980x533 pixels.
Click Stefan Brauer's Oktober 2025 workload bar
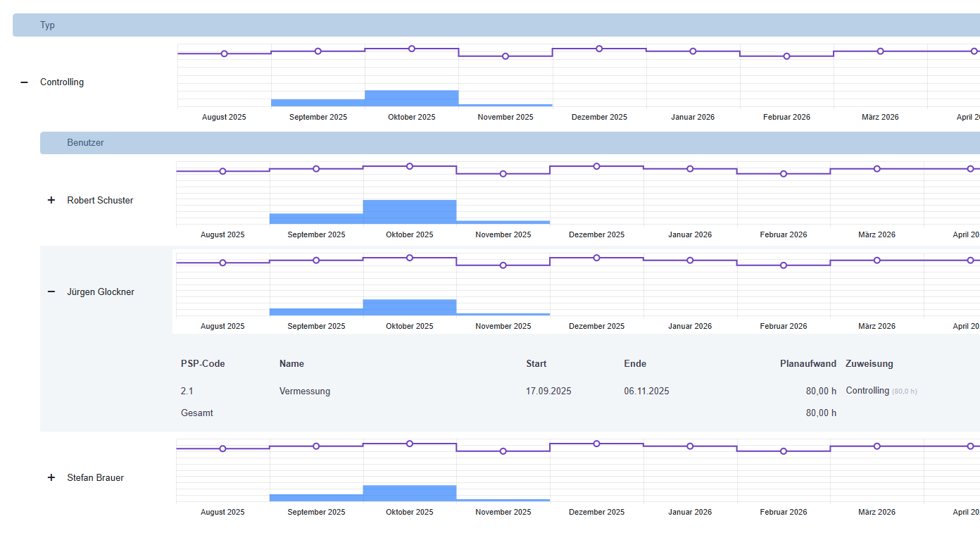(410, 494)
